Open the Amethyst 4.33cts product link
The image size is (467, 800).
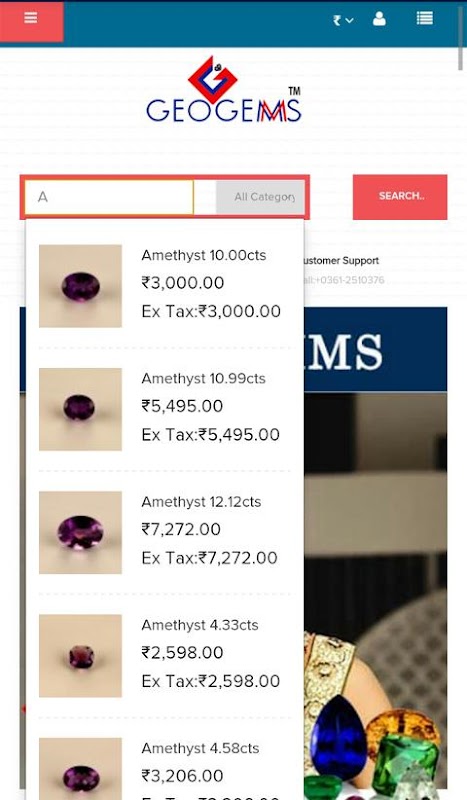(x=200, y=626)
